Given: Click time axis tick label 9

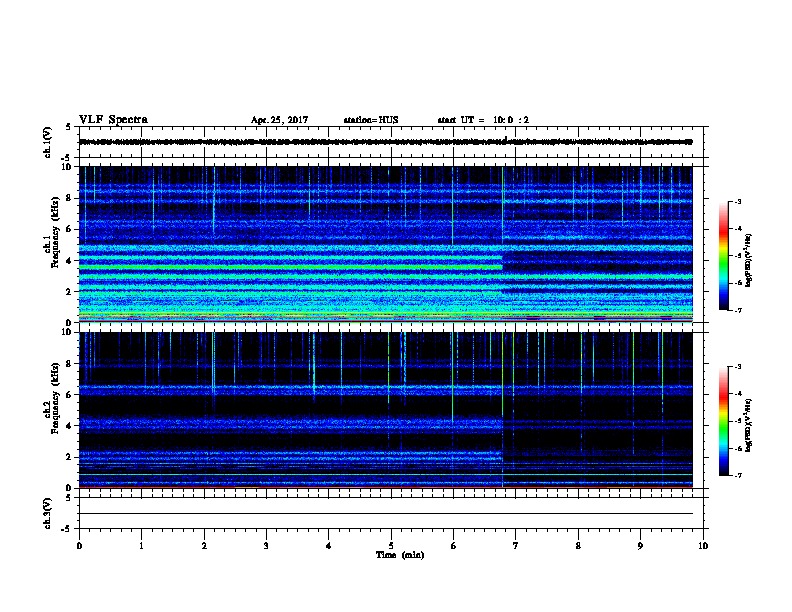Looking at the screenshot, I should (x=640, y=546).
